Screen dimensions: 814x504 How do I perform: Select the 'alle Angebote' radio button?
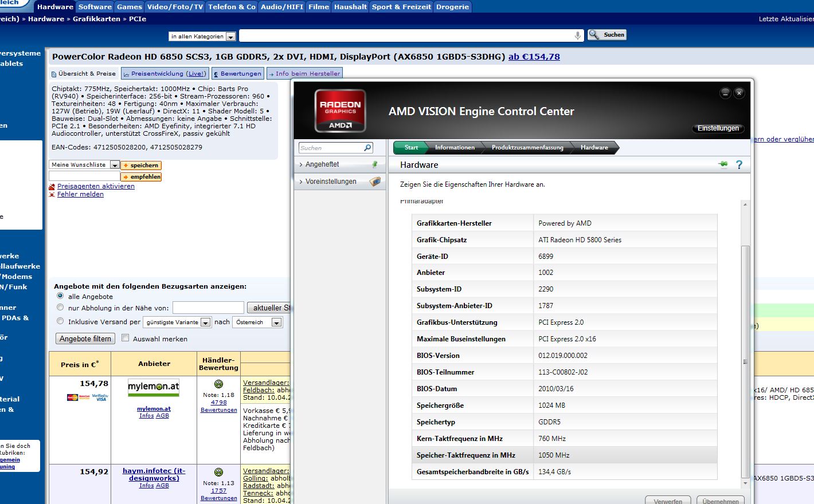click(x=60, y=296)
